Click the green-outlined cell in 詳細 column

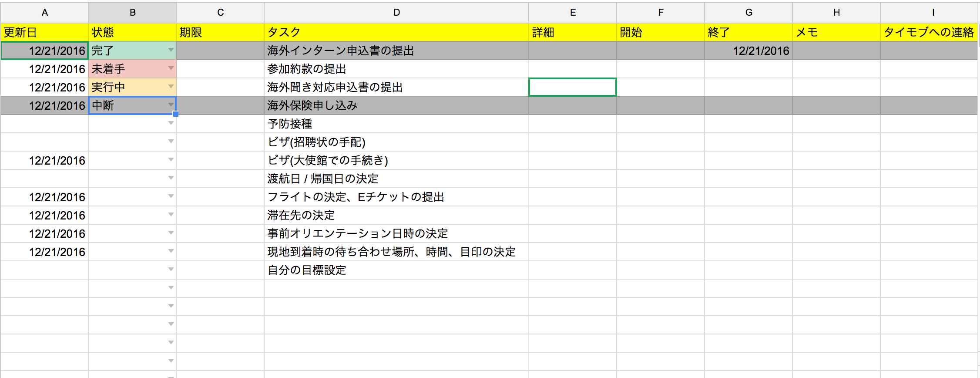[x=573, y=87]
